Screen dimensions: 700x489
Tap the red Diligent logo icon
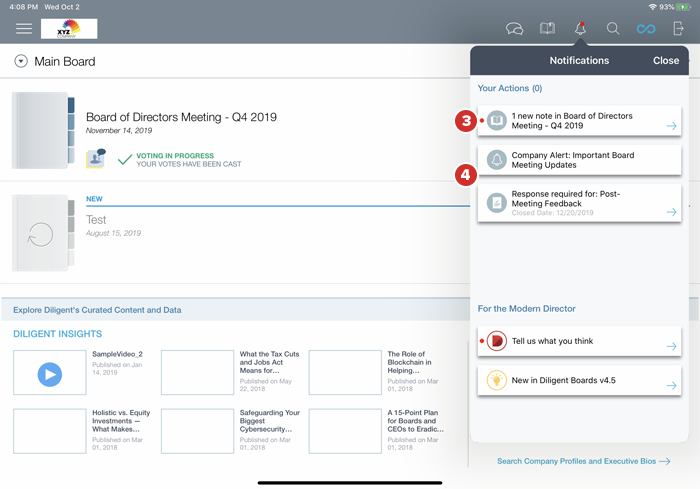(496, 341)
